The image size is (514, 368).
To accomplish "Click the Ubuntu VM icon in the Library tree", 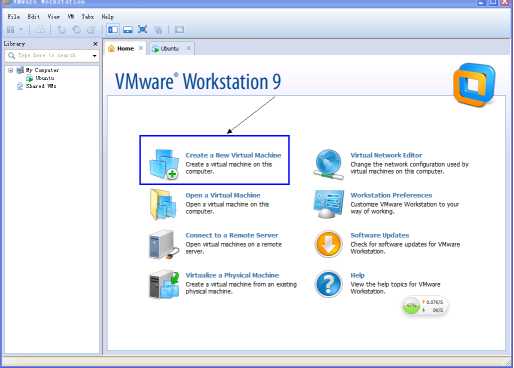I will (x=30, y=78).
